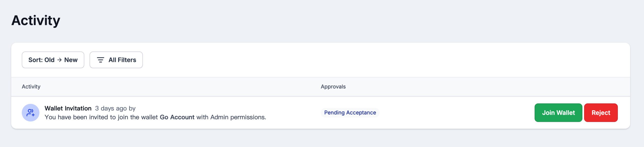Open the All Filters panel

[x=116, y=60]
